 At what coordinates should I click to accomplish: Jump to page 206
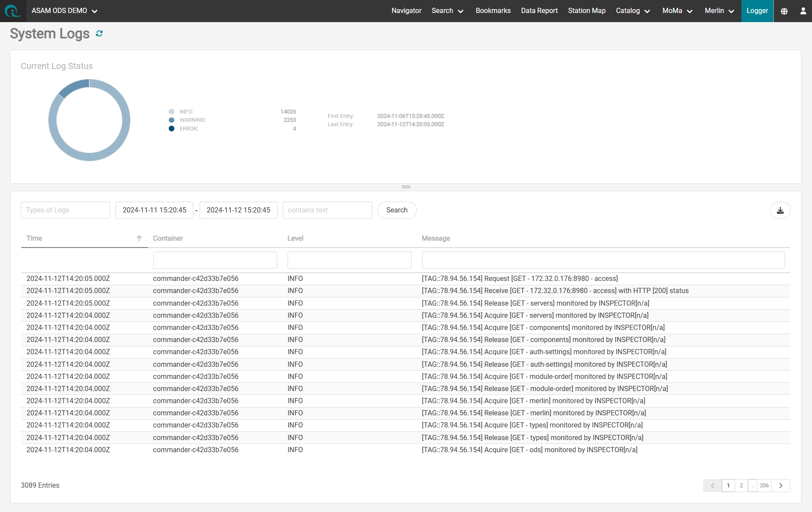click(764, 486)
